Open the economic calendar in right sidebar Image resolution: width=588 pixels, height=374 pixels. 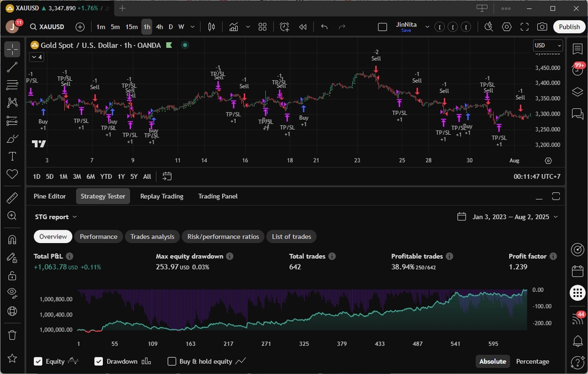tap(577, 271)
